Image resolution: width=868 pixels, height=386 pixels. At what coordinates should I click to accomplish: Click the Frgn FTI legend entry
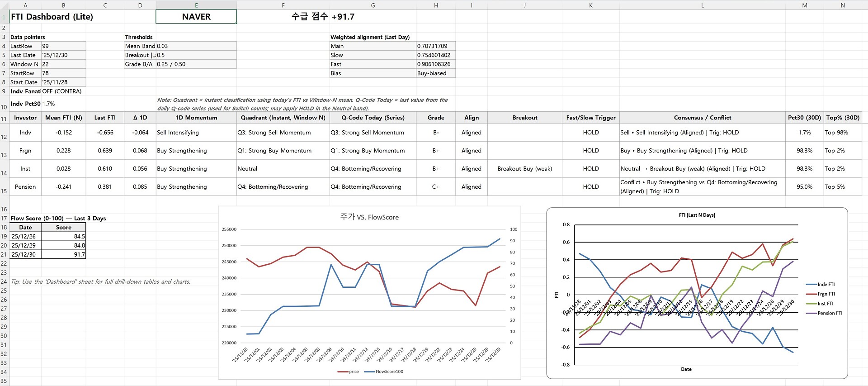coord(826,294)
